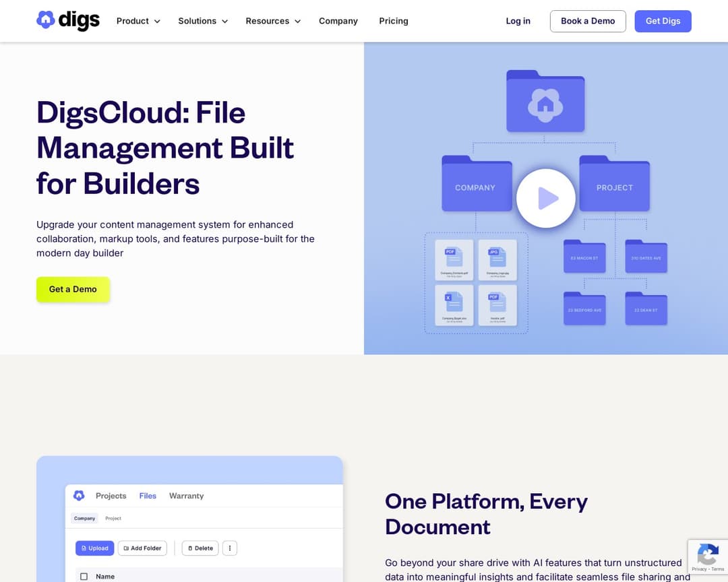Click the Log in link
The image size is (728, 582).
[x=518, y=21]
